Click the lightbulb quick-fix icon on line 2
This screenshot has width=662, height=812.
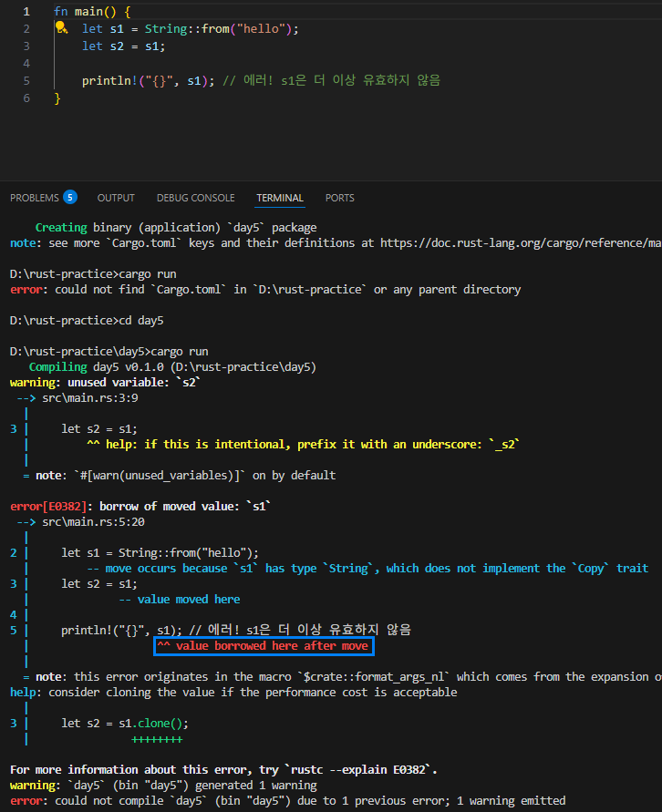pos(62,27)
